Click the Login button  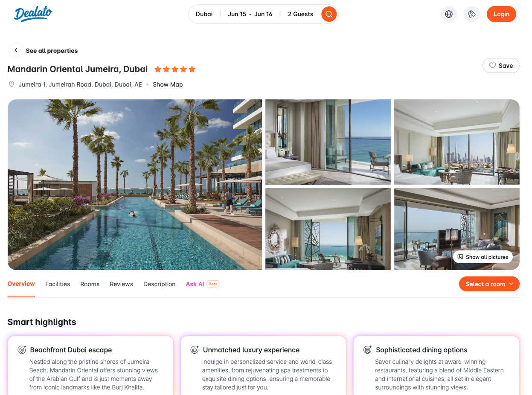click(501, 14)
